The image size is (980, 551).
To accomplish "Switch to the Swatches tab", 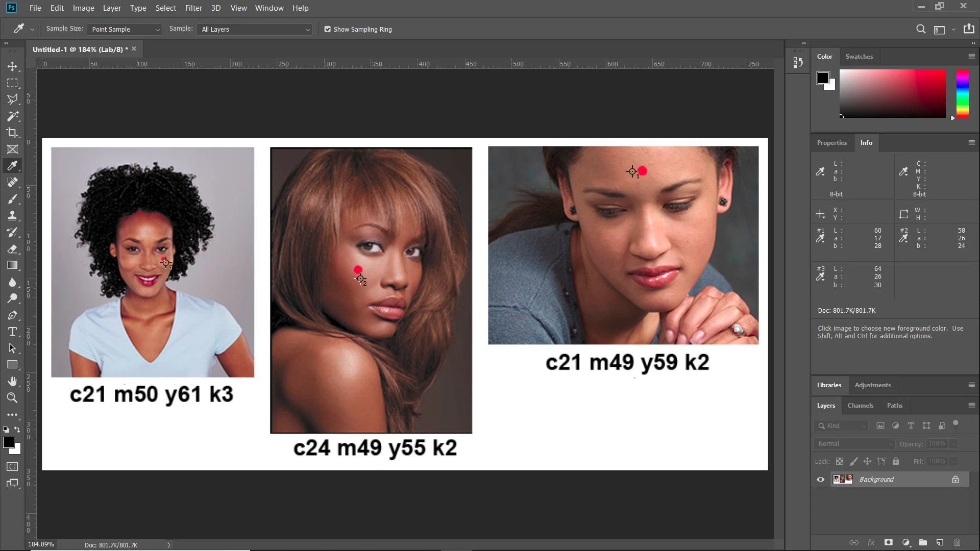I will coord(859,57).
